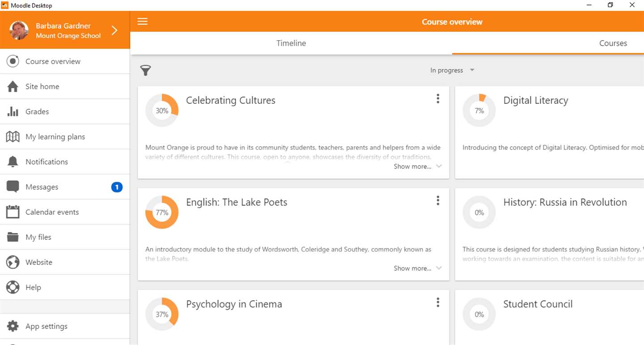Click the 77% progress ring for Lake Poets
Image resolution: width=644 pixels, height=345 pixels.
click(162, 213)
